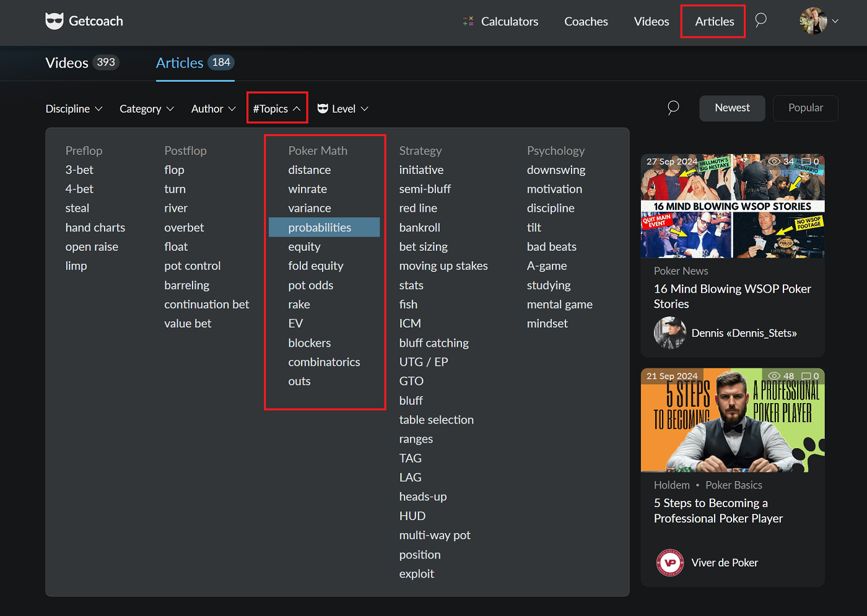Screen dimensions: 867x616
Task: Click the mask icon beside Level filter
Action: [x=323, y=109]
